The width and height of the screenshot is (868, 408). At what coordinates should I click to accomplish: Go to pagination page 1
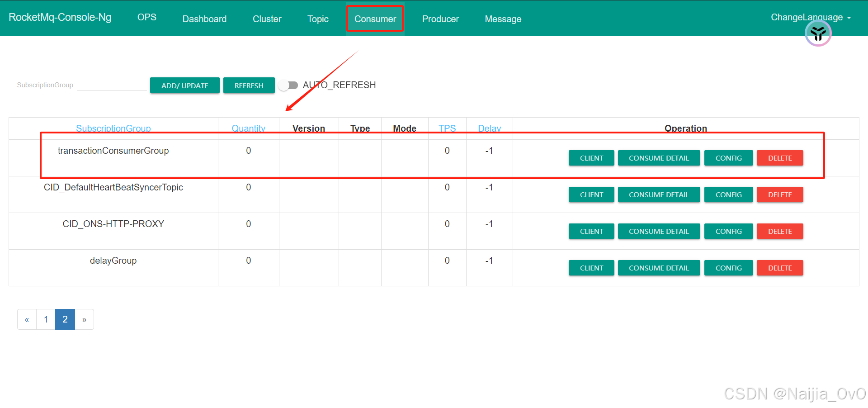pyautogui.click(x=46, y=319)
